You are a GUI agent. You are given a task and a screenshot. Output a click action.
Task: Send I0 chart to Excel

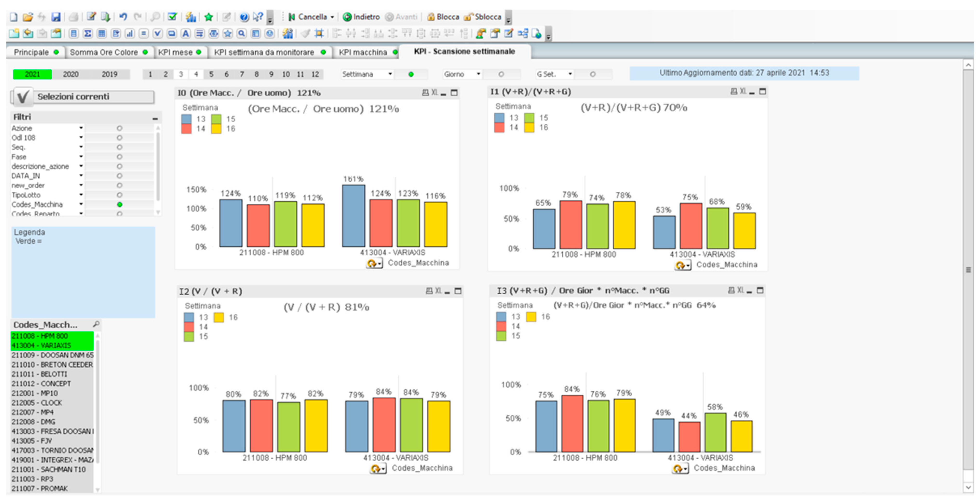click(435, 93)
